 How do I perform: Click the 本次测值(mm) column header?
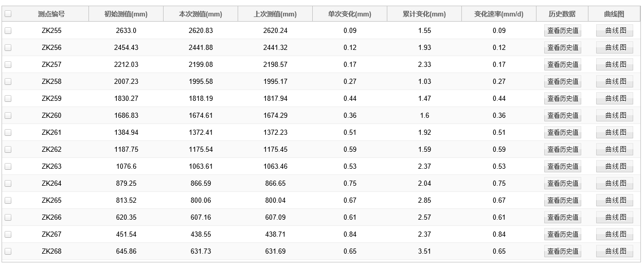point(201,14)
